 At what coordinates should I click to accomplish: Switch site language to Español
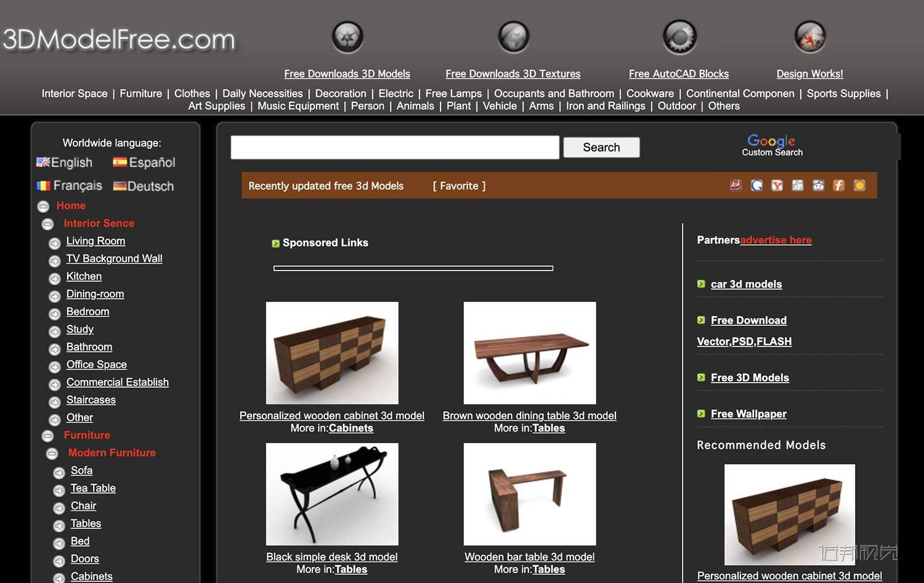coord(145,163)
